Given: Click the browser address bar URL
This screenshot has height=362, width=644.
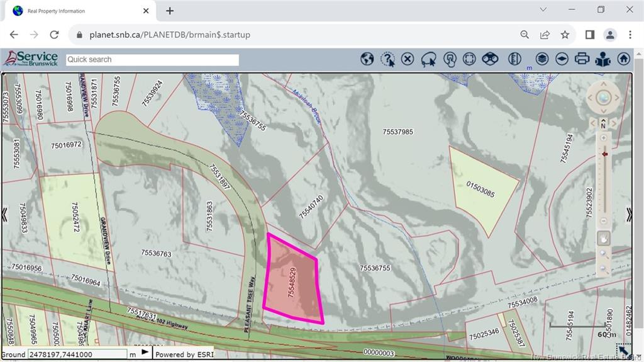Looking at the screenshot, I should pos(170,35).
